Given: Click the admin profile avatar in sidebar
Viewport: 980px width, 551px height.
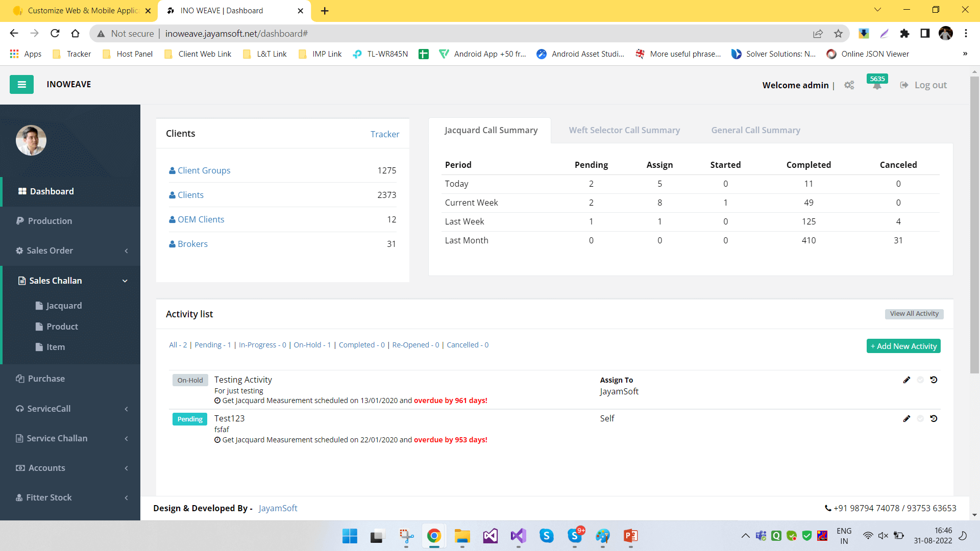Looking at the screenshot, I should click(x=31, y=140).
